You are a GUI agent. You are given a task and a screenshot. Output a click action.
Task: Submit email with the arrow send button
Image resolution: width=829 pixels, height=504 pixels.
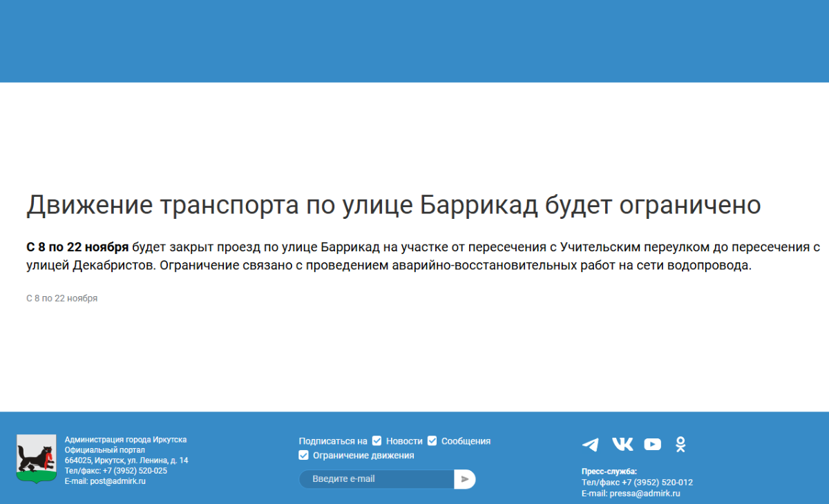(465, 479)
